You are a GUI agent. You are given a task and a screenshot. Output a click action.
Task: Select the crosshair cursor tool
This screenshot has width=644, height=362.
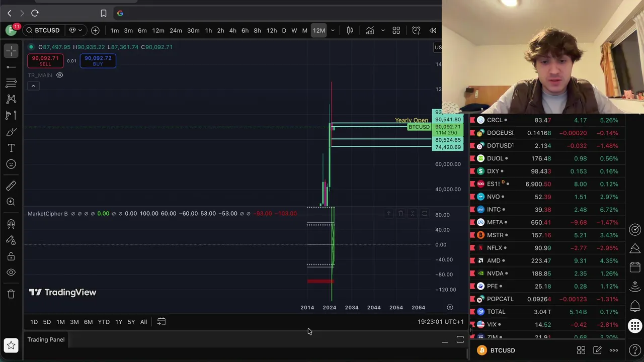[x=11, y=50]
